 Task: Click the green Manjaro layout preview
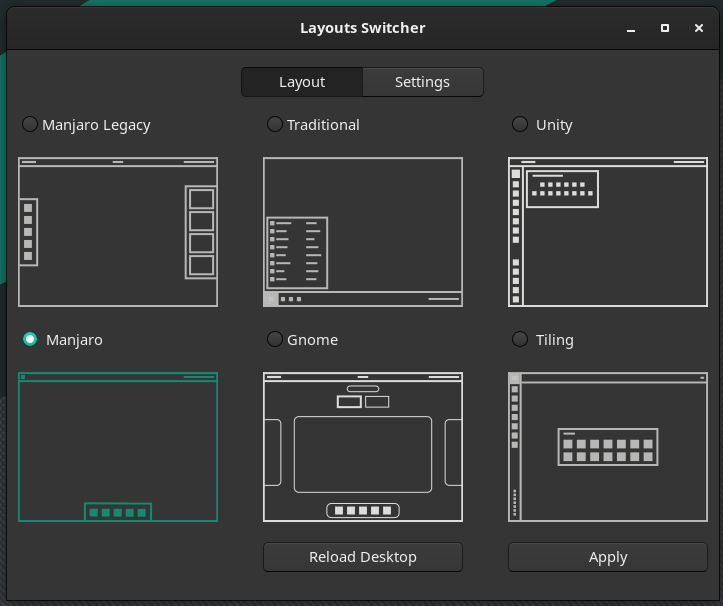118,447
